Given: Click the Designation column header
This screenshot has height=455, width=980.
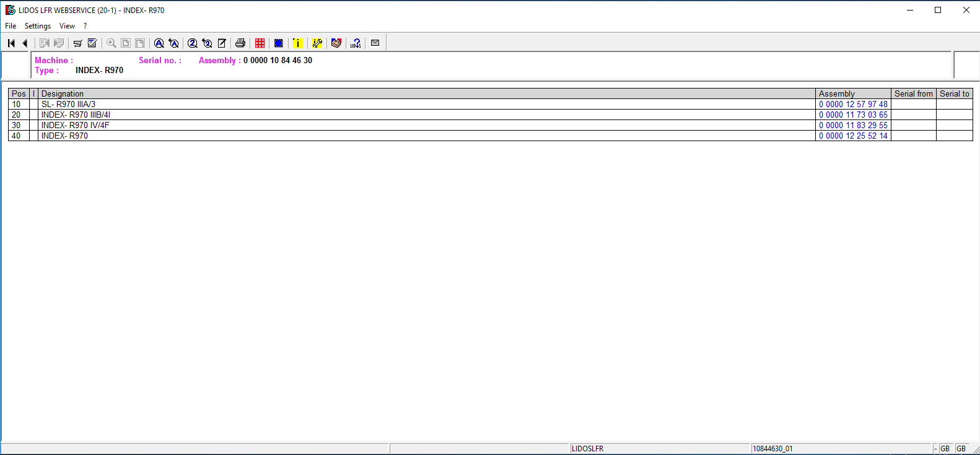Looking at the screenshot, I should tap(427, 93).
